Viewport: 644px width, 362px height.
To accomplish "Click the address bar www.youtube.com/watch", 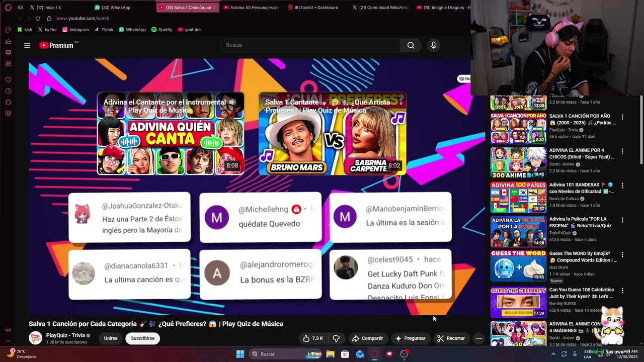I will (x=83, y=18).
